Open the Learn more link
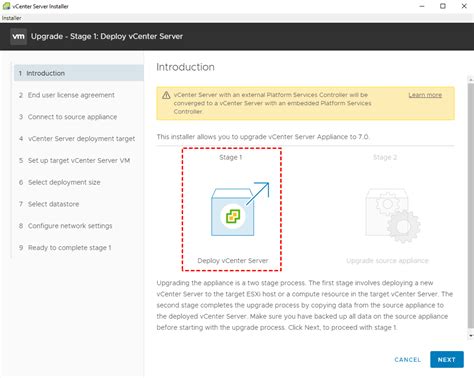Image resolution: width=474 pixels, height=378 pixels. coord(425,95)
